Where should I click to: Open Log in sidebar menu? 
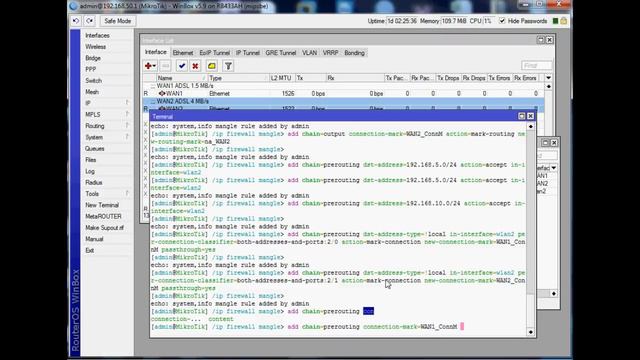click(107, 171)
